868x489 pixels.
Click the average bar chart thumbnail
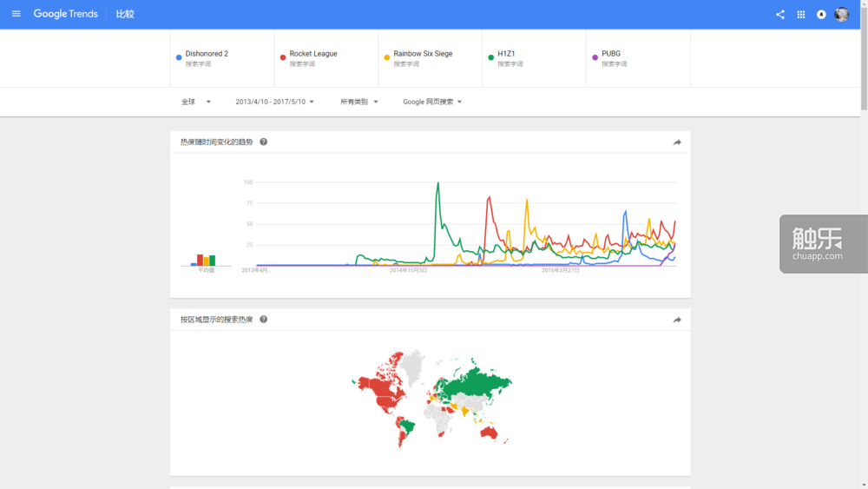[206, 260]
